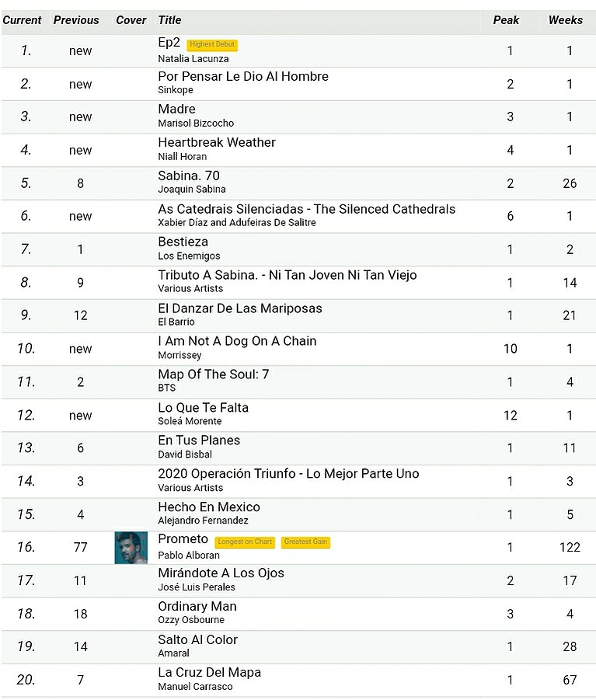Screen dimensions: 596x700
Task: Sort by the Previous column header
Action: tap(76, 20)
